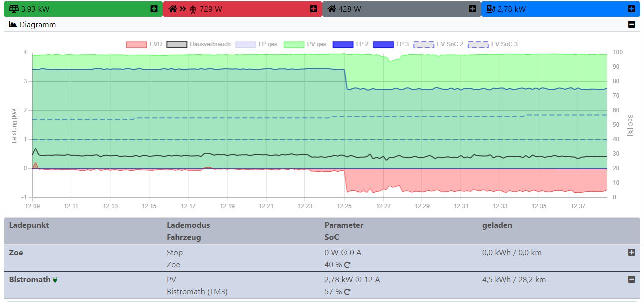This screenshot has width=644, height=302.
Task: Click Zoe vehicle name under Stop
Action: tap(173, 265)
